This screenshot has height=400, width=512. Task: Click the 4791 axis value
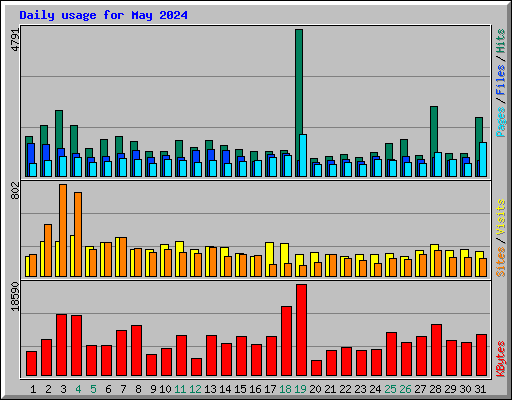click(x=15, y=39)
